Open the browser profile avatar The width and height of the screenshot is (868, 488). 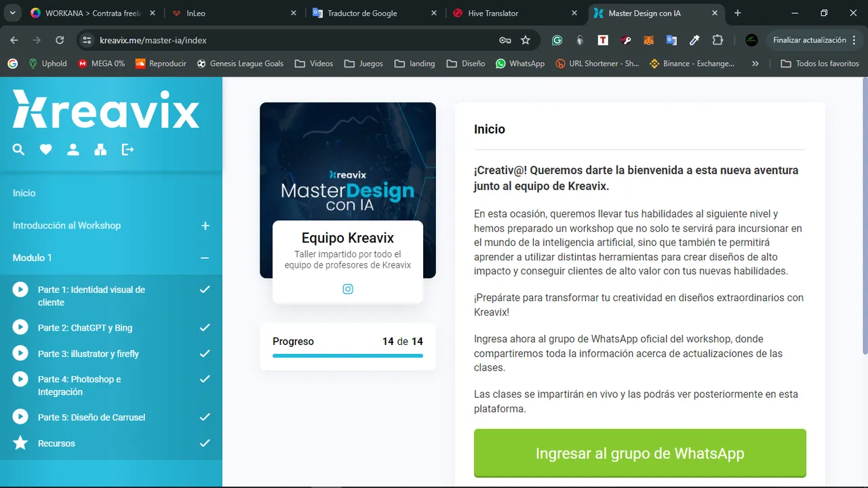click(x=751, y=40)
